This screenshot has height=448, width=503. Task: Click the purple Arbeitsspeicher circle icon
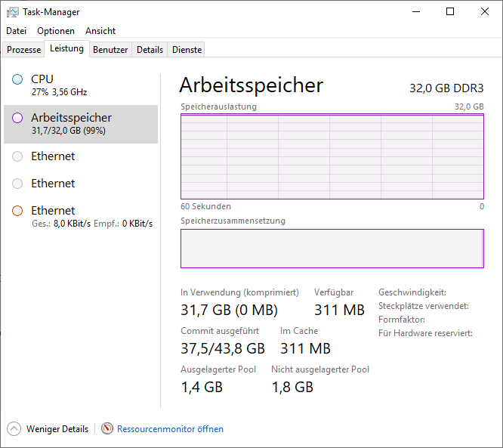tap(17, 118)
